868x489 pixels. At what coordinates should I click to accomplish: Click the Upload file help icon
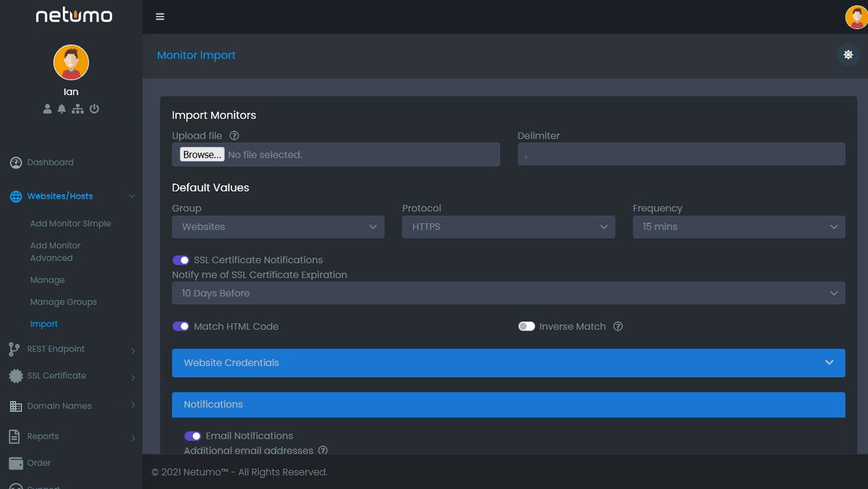coord(234,136)
